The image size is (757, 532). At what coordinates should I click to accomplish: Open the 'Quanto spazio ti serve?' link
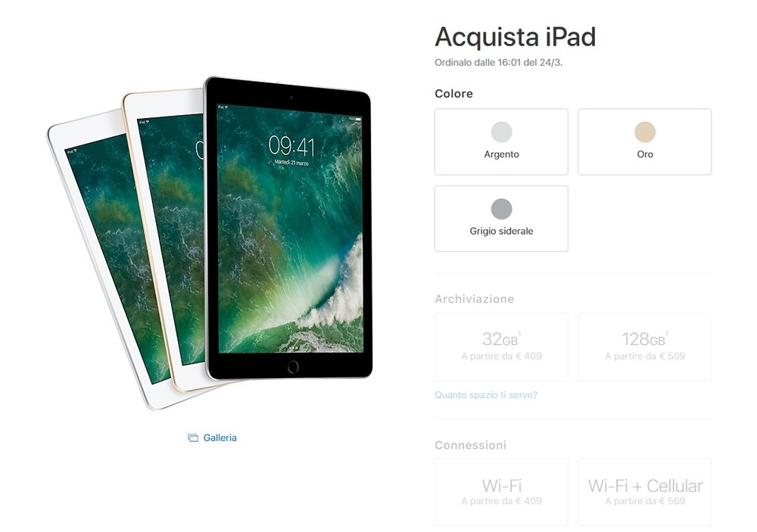[486, 395]
